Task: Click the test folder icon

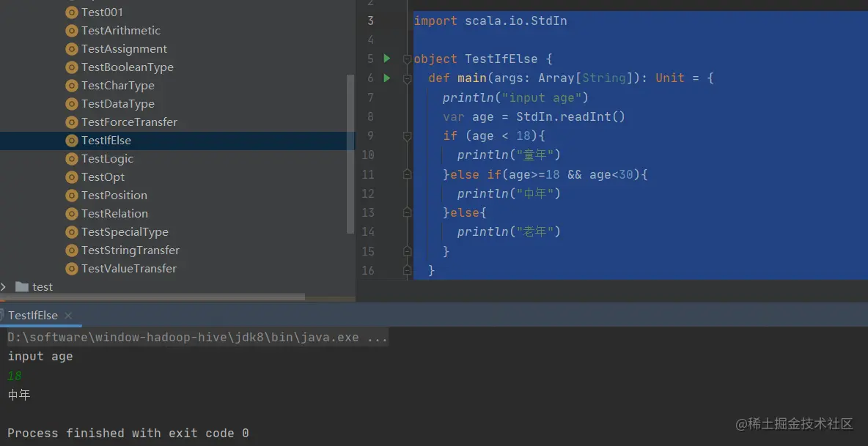Action: [21, 287]
